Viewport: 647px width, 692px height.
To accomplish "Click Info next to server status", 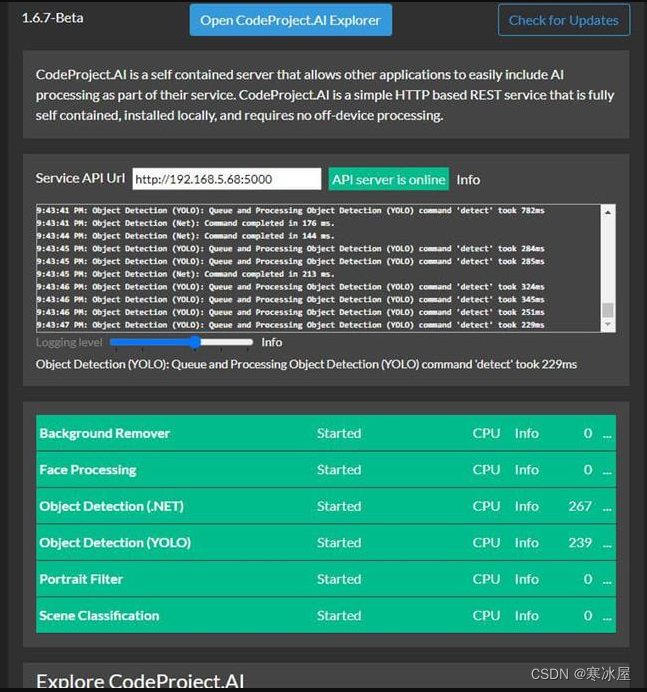I will click(468, 180).
